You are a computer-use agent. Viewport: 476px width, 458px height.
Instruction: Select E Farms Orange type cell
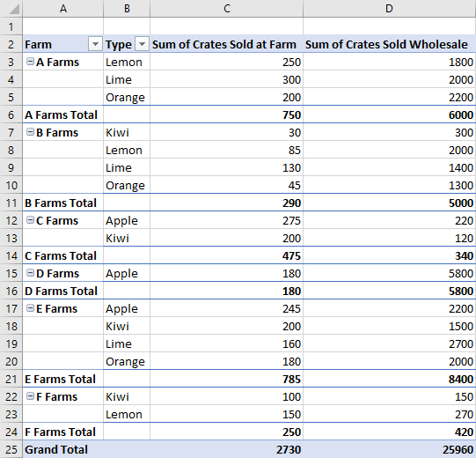point(127,361)
